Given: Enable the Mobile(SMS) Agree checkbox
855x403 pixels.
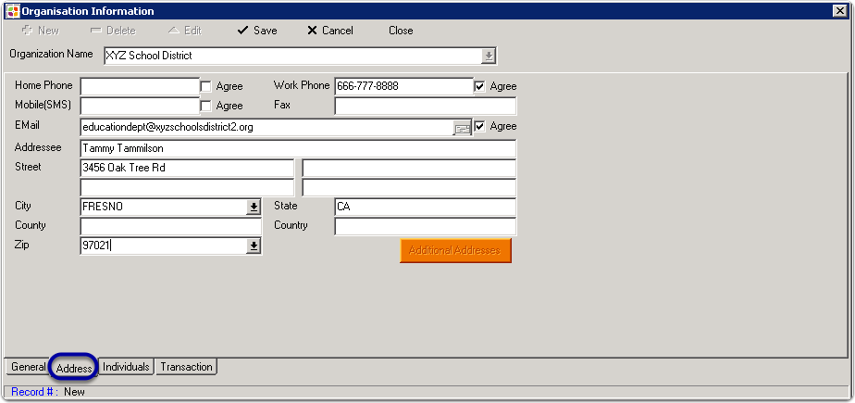Looking at the screenshot, I should [x=206, y=106].
